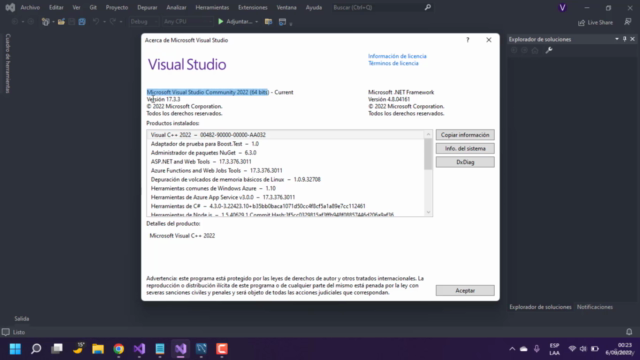Expand the New Project icon dropdown arrow
This screenshot has height=360, width=640.
pos(53,22)
